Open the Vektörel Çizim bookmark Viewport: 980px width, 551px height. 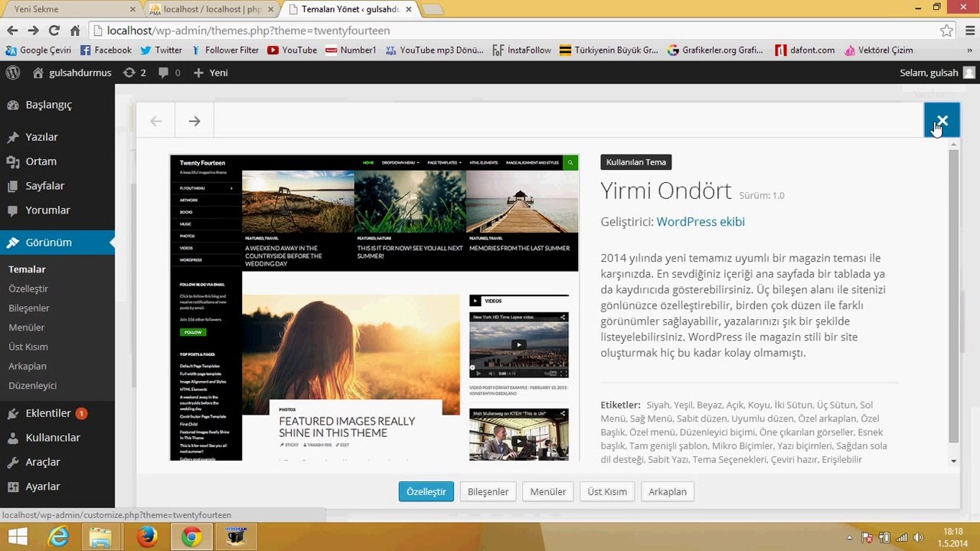(878, 51)
